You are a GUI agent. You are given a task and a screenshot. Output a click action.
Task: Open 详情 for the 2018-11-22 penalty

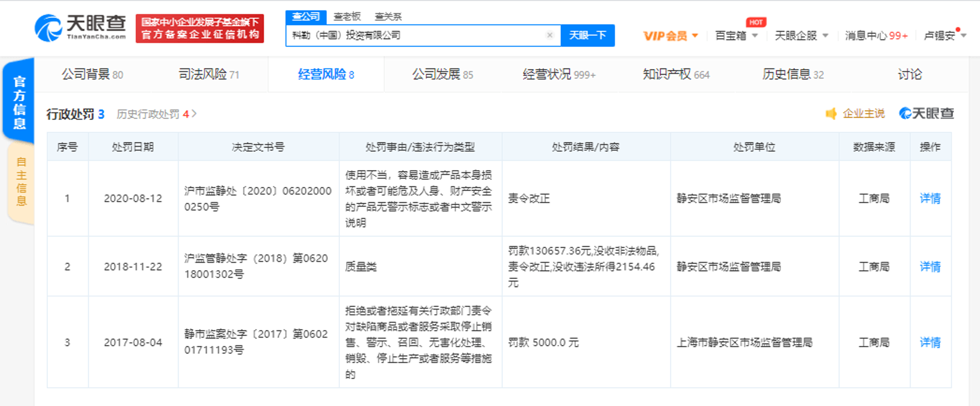[930, 267]
